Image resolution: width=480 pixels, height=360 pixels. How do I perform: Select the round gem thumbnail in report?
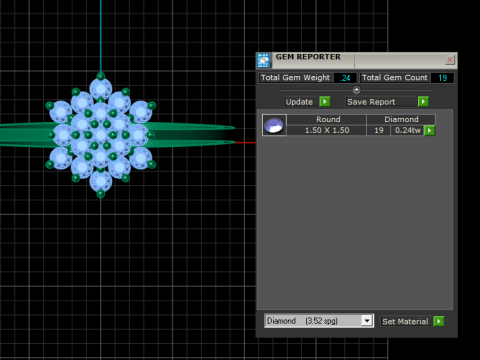pyautogui.click(x=274, y=125)
